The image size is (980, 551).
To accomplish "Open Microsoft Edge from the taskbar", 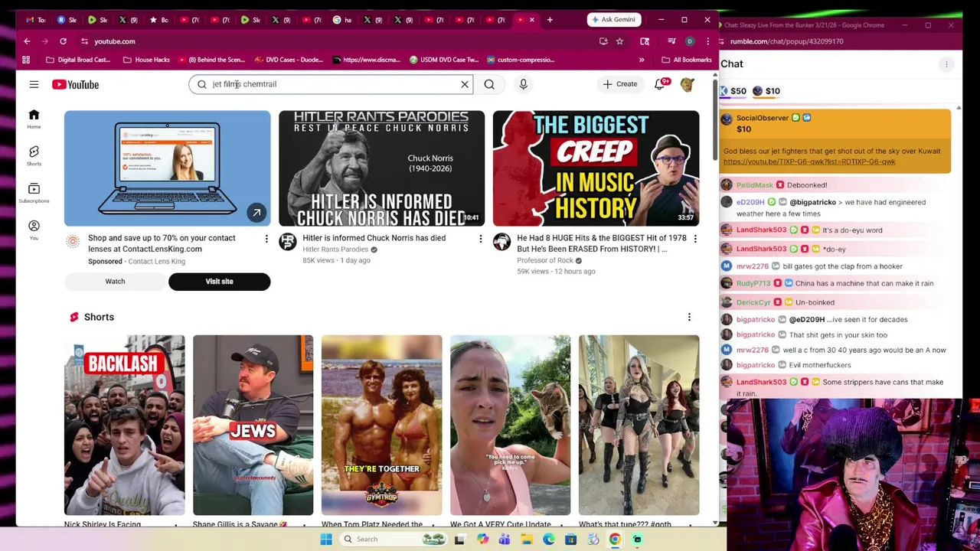I will tap(549, 540).
